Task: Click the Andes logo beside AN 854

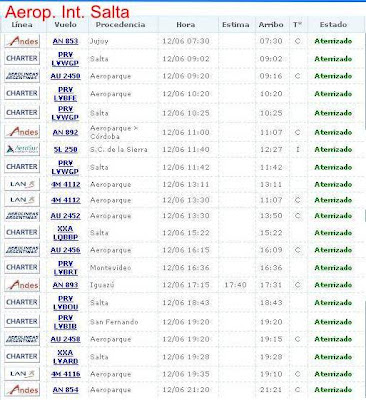Action: [x=22, y=390]
